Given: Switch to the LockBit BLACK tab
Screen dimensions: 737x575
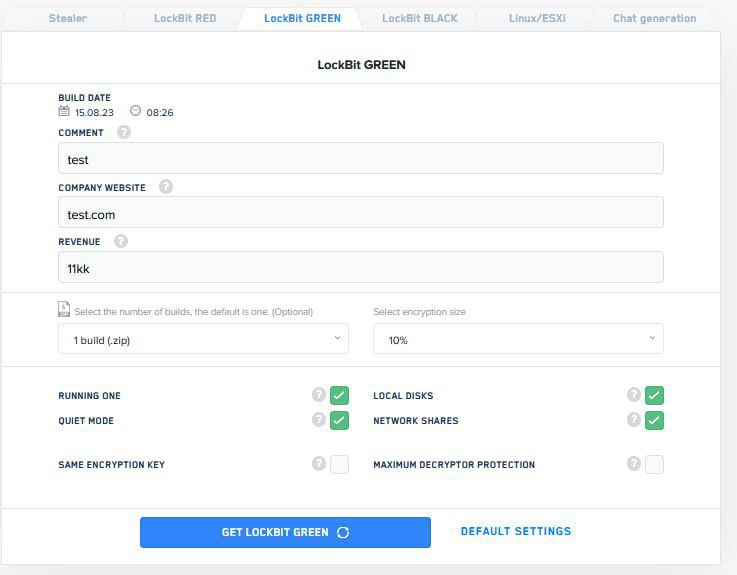Looking at the screenshot, I should (419, 18).
